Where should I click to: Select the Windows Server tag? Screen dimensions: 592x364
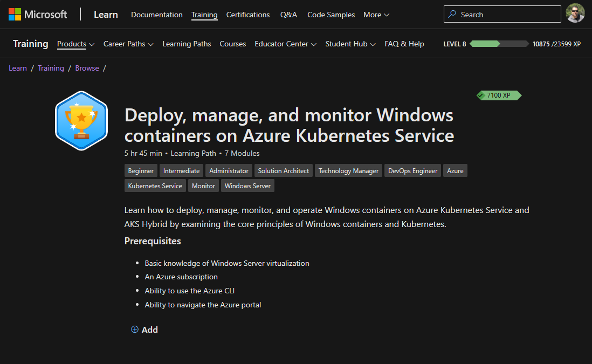[247, 186]
